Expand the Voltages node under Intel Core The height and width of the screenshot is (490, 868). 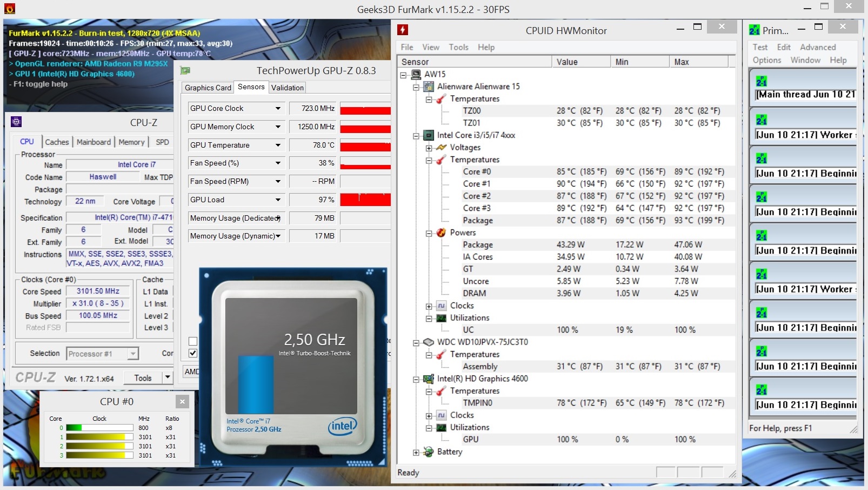[429, 148]
